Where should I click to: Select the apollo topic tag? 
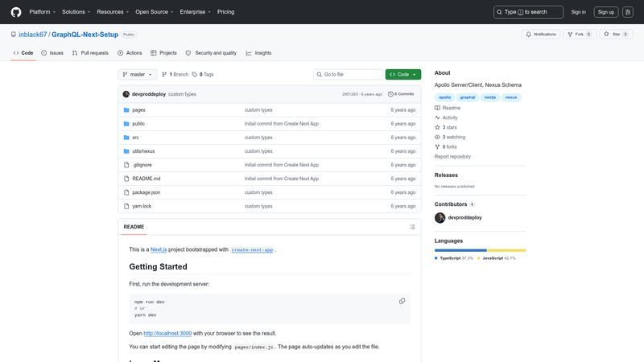[445, 97]
